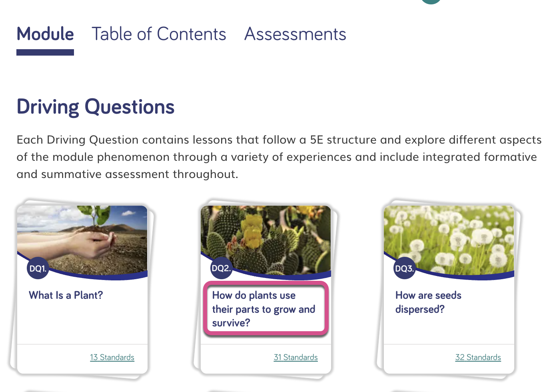The height and width of the screenshot is (392, 559).
Task: Select the What Is a Plant? title
Action: [x=66, y=295]
